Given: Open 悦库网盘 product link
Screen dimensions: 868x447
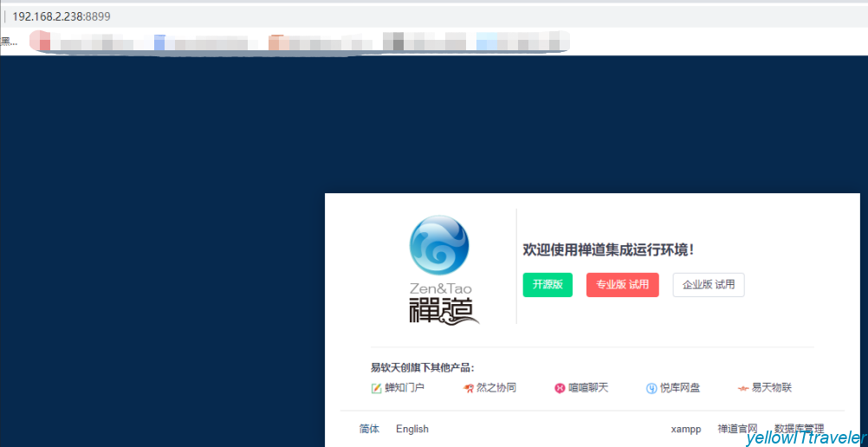Looking at the screenshot, I should (680, 388).
